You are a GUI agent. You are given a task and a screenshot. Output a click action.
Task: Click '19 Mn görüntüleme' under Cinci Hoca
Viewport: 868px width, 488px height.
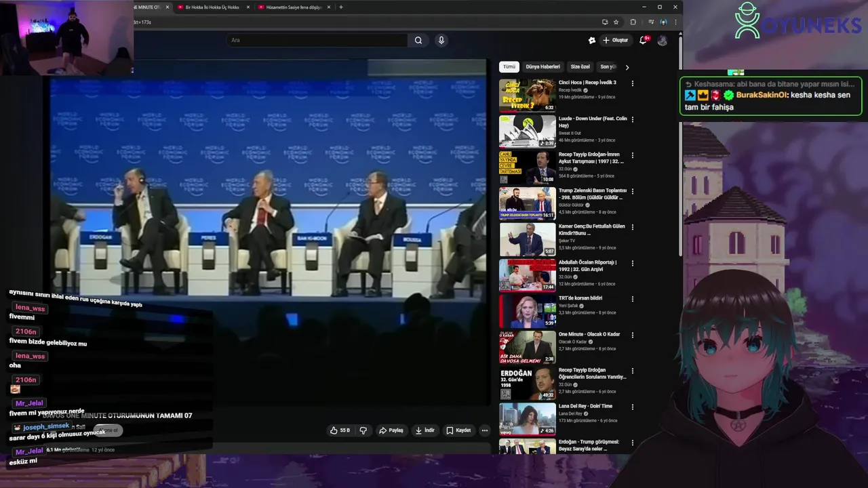coord(577,97)
